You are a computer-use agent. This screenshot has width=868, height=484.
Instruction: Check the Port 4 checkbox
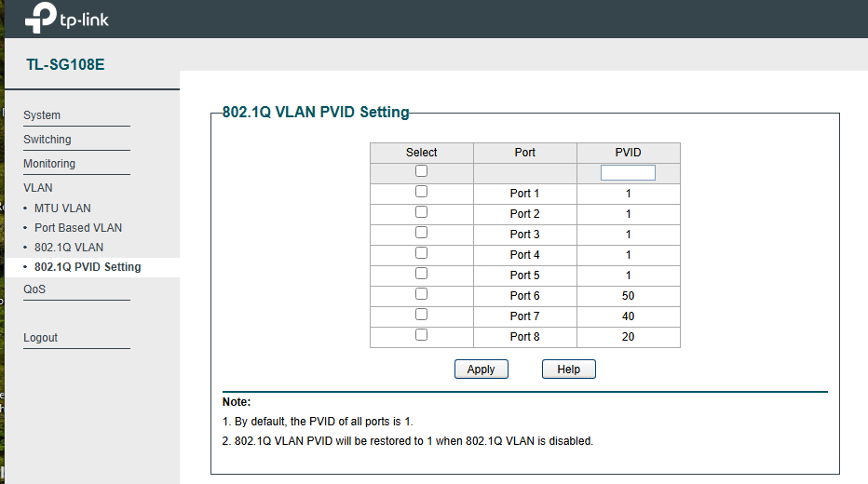[421, 253]
